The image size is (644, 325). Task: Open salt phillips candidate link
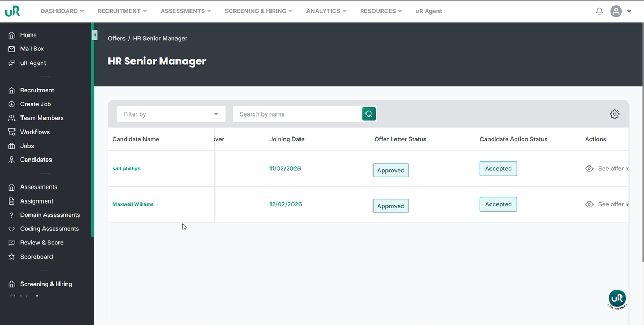pos(126,169)
